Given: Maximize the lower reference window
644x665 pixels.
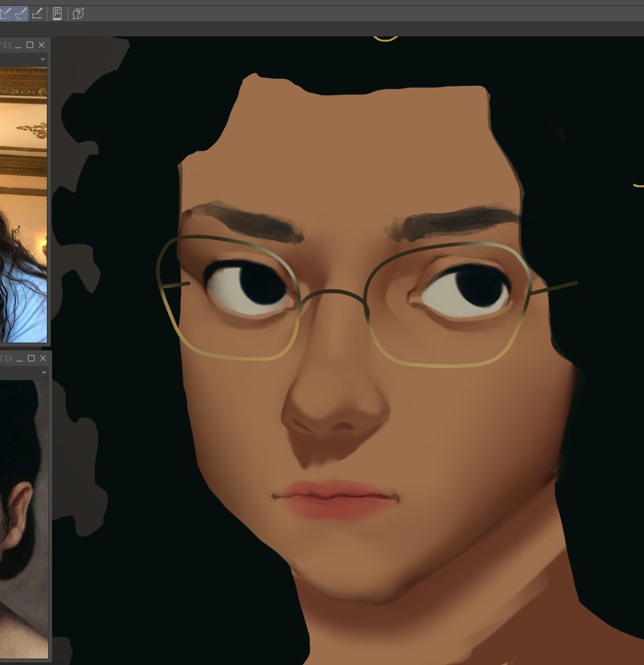Looking at the screenshot, I should pos(31,358).
